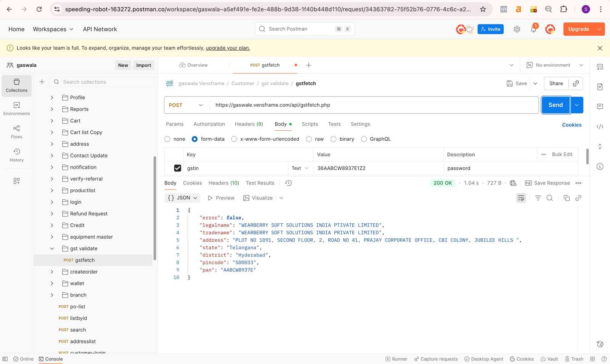Select the raw body type radio button
Image resolution: width=610 pixels, height=364 pixels.
click(309, 139)
